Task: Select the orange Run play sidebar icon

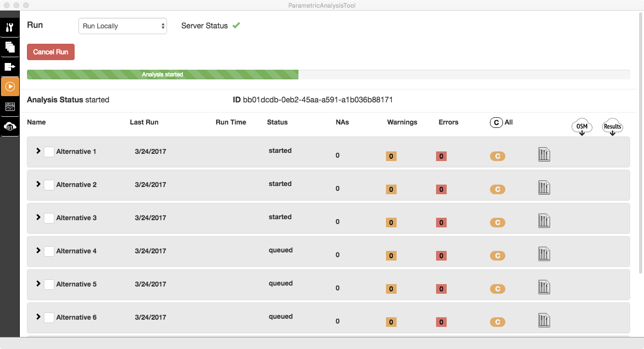Action: [x=10, y=87]
